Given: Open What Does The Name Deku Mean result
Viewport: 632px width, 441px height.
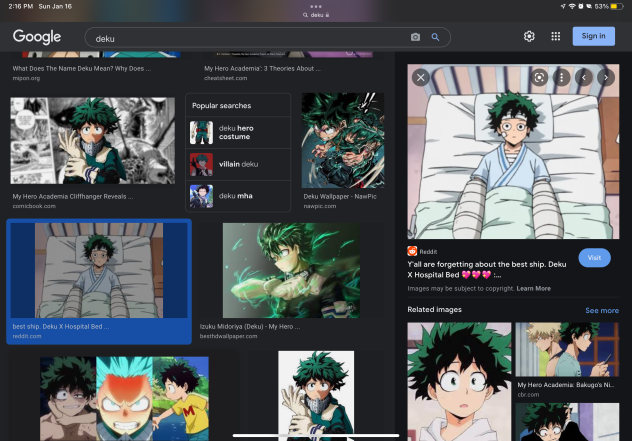Looking at the screenshot, I should pos(81,69).
